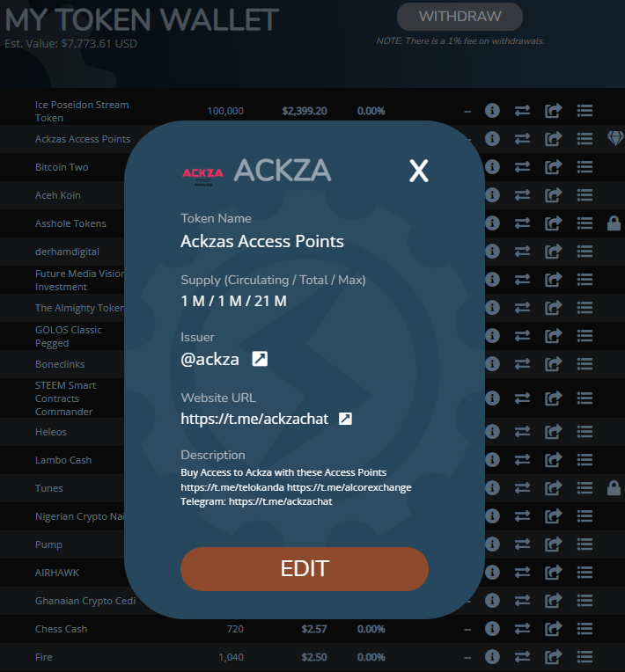Open the history list icon for Heleos row

pyautogui.click(x=585, y=432)
